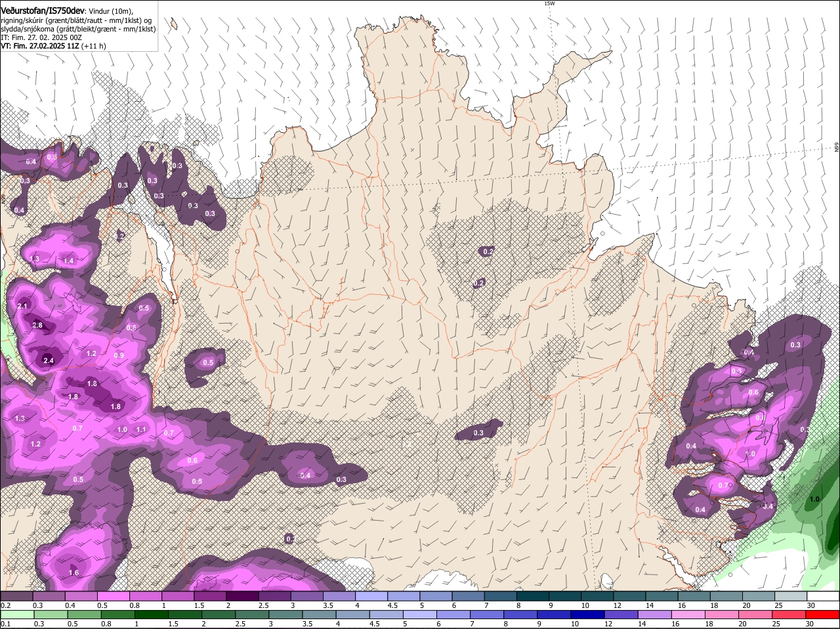Select upper legend swatch between 1 and 1.5
840x629 pixels.
(178, 596)
